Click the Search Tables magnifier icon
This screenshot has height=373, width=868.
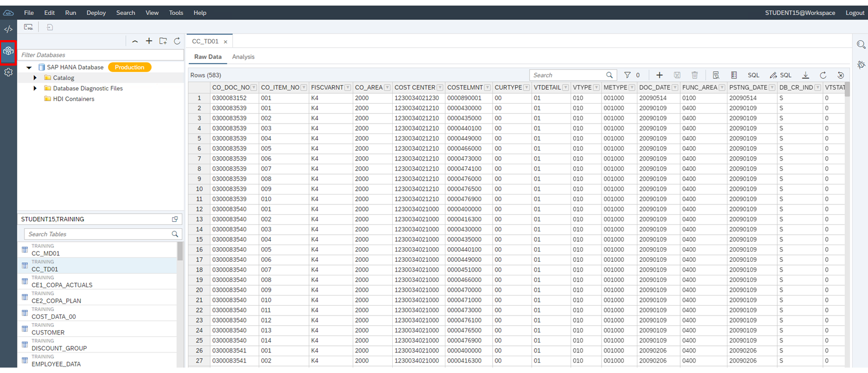pyautogui.click(x=175, y=234)
